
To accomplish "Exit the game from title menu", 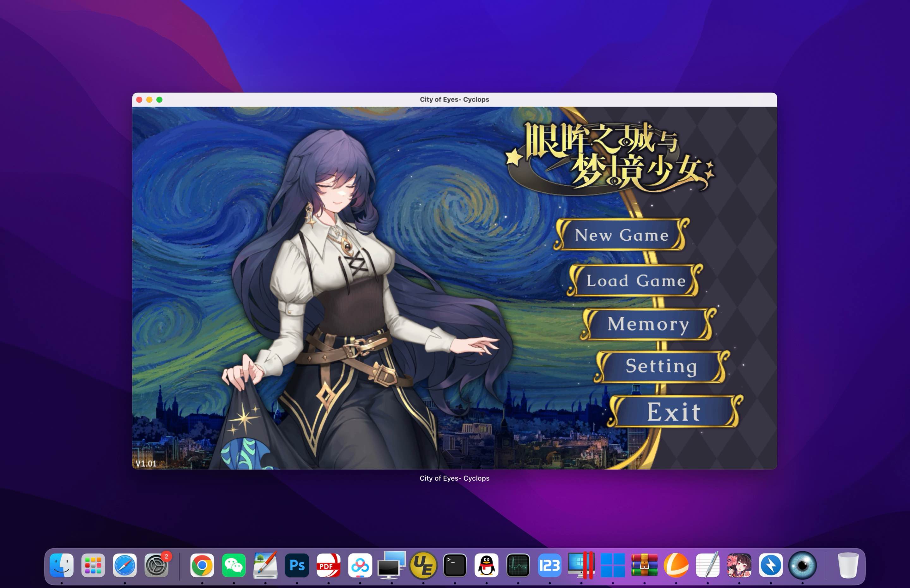I will point(675,411).
